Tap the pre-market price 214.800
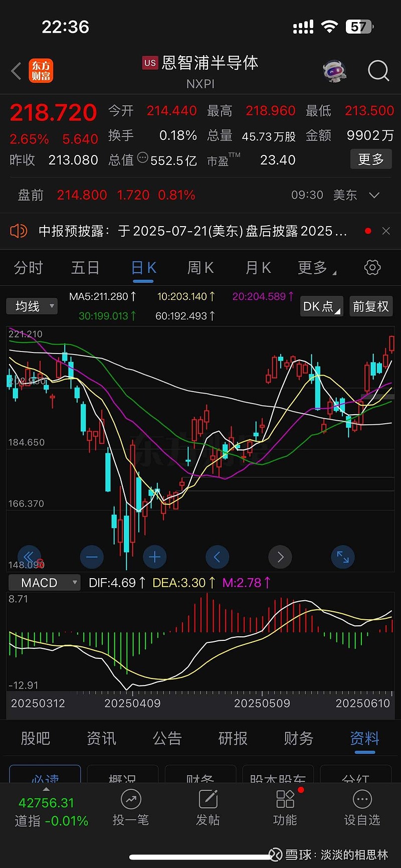Image resolution: width=401 pixels, height=868 pixels. pyautogui.click(x=82, y=195)
